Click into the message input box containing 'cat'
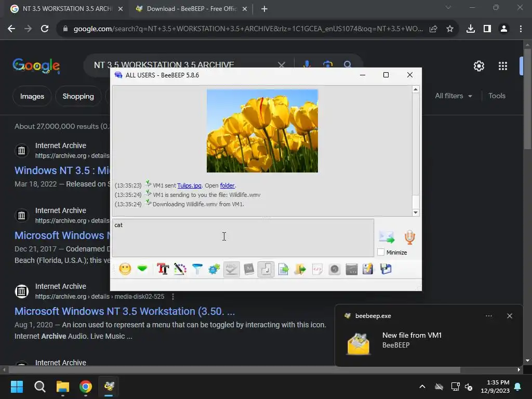The width and height of the screenshot is (532, 399). (x=243, y=237)
